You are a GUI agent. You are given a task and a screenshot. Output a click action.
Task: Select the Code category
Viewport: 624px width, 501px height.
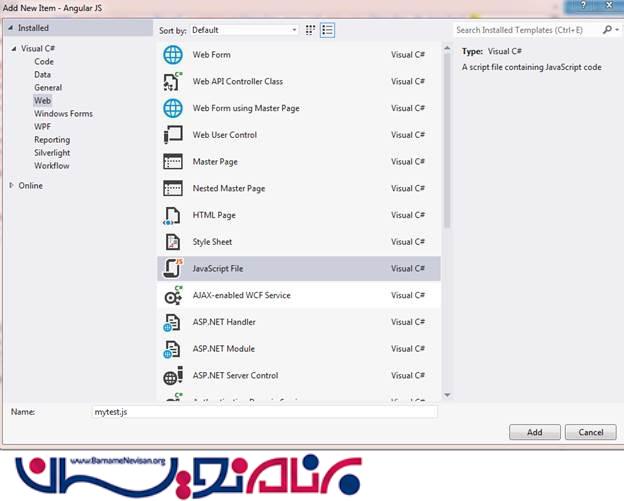pos(44,62)
